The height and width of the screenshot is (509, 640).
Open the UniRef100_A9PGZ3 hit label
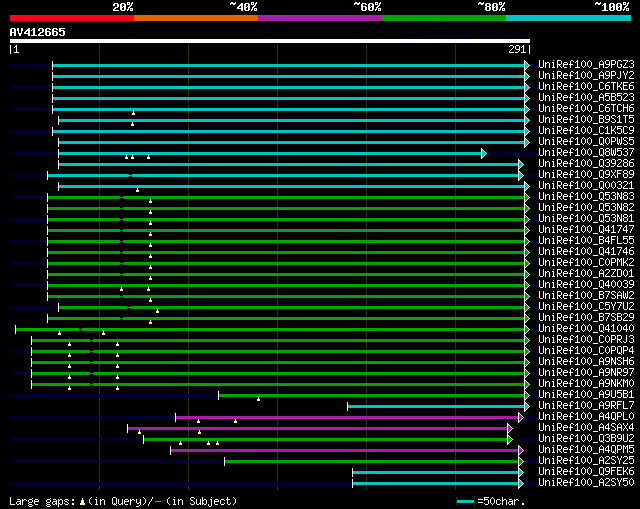[585, 65]
